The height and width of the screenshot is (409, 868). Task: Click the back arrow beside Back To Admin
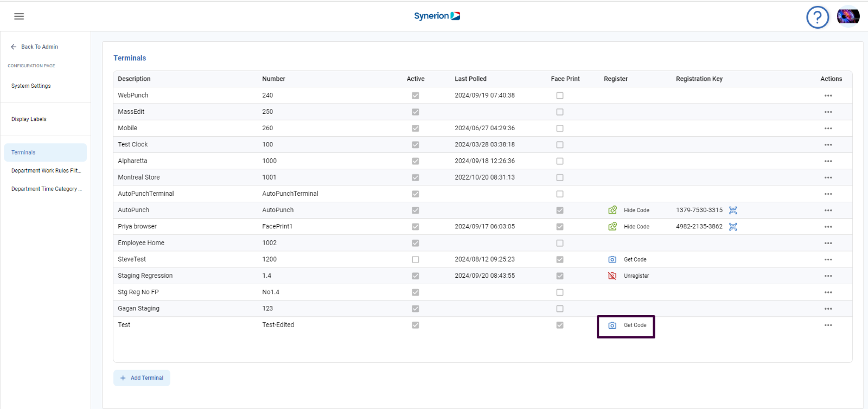click(x=14, y=47)
